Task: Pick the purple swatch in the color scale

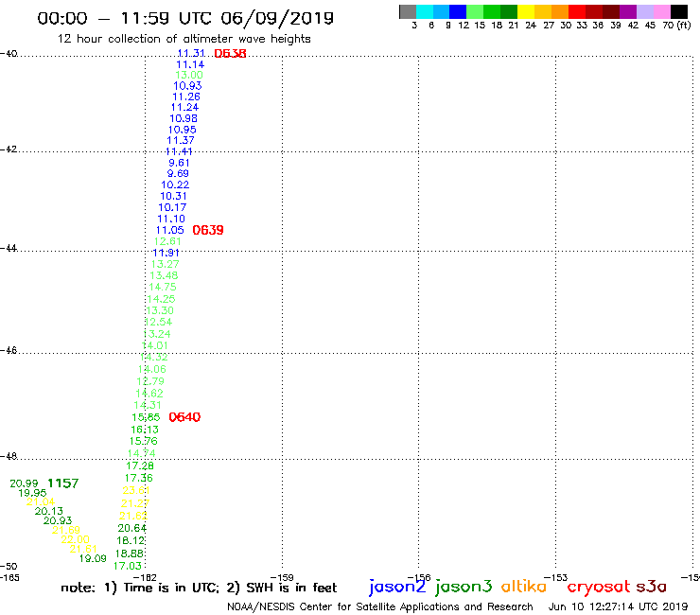Action: (628, 11)
